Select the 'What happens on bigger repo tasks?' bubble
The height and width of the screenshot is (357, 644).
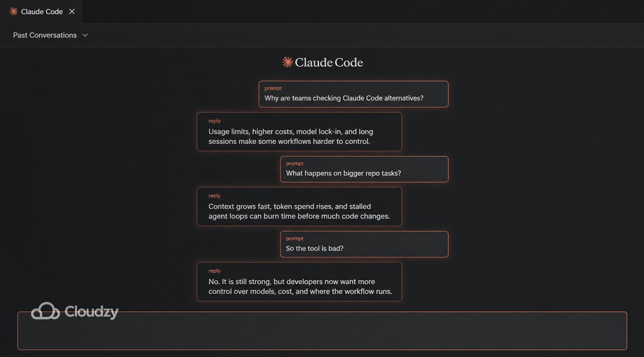[x=364, y=169]
